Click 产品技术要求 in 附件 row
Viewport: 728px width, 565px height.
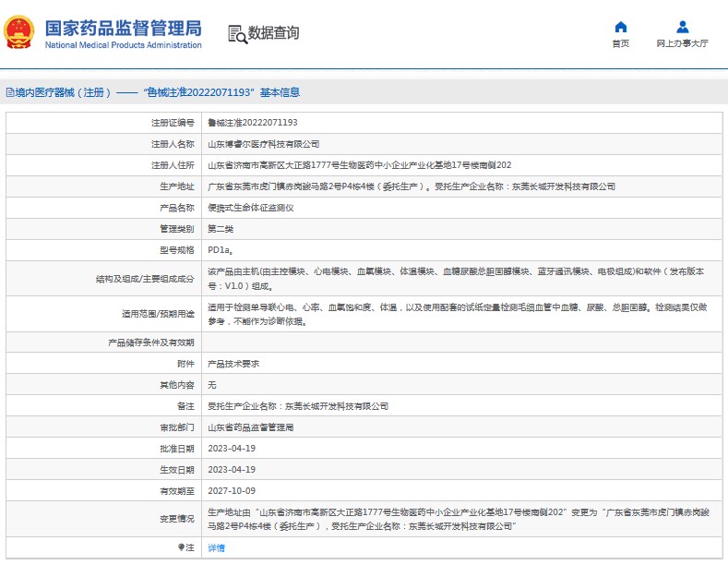(233, 364)
